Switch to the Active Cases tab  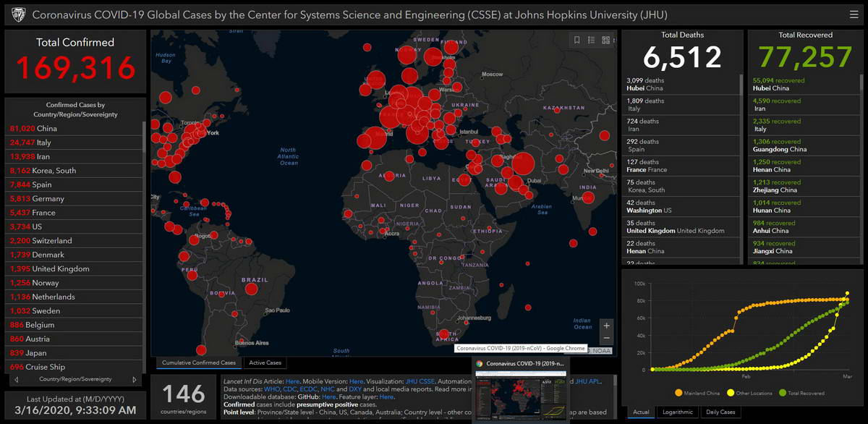tap(265, 362)
